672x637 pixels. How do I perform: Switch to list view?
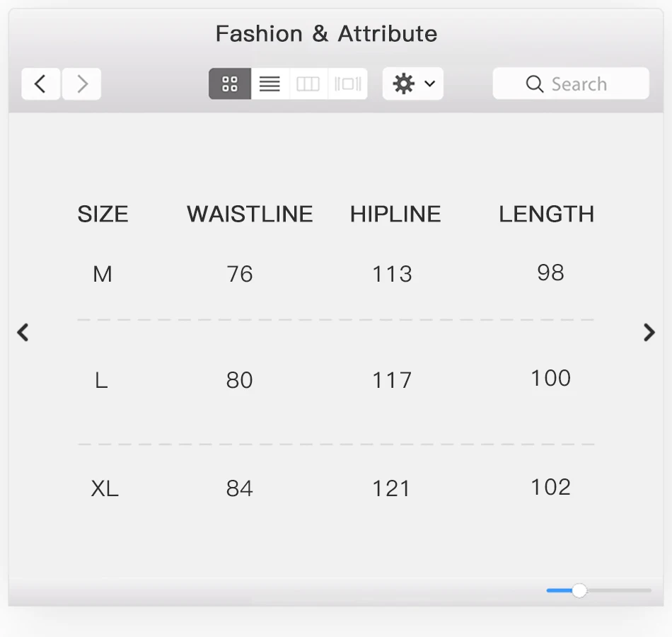coord(270,84)
